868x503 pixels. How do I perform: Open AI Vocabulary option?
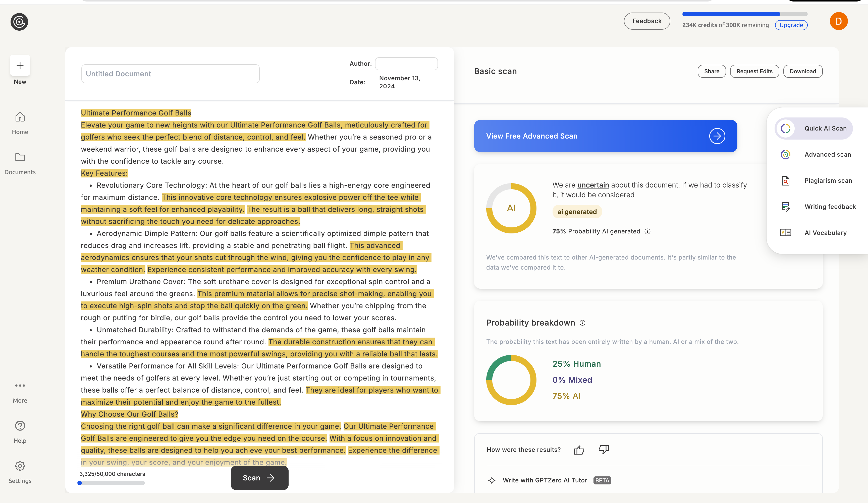(x=825, y=233)
